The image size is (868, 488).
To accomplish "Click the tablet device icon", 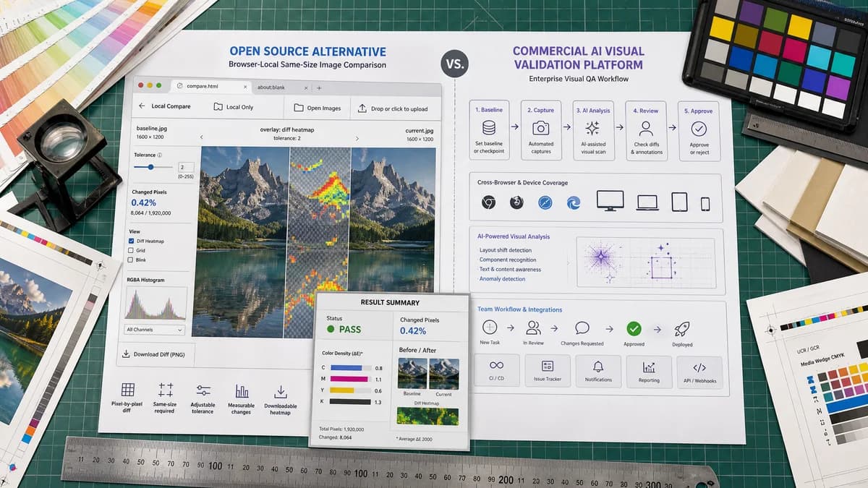I will (679, 202).
